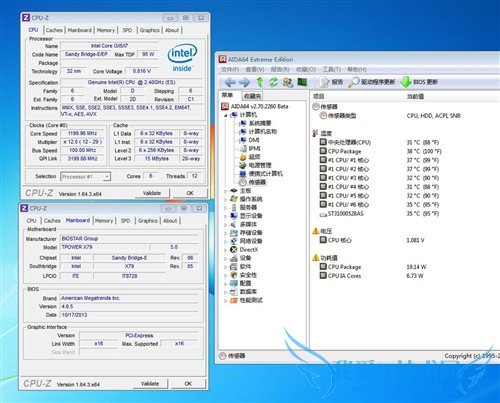Click the Intel inside logo in CPU-Z
500x403 pixels.
[x=182, y=58]
